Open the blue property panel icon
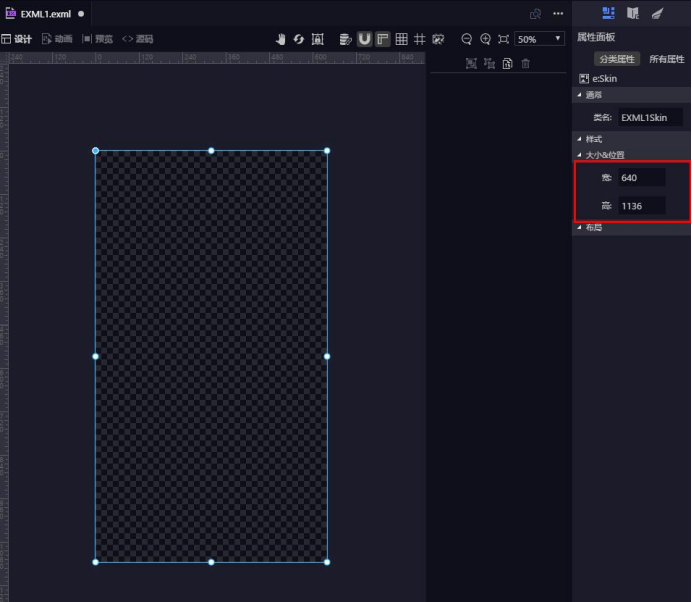 (609, 13)
